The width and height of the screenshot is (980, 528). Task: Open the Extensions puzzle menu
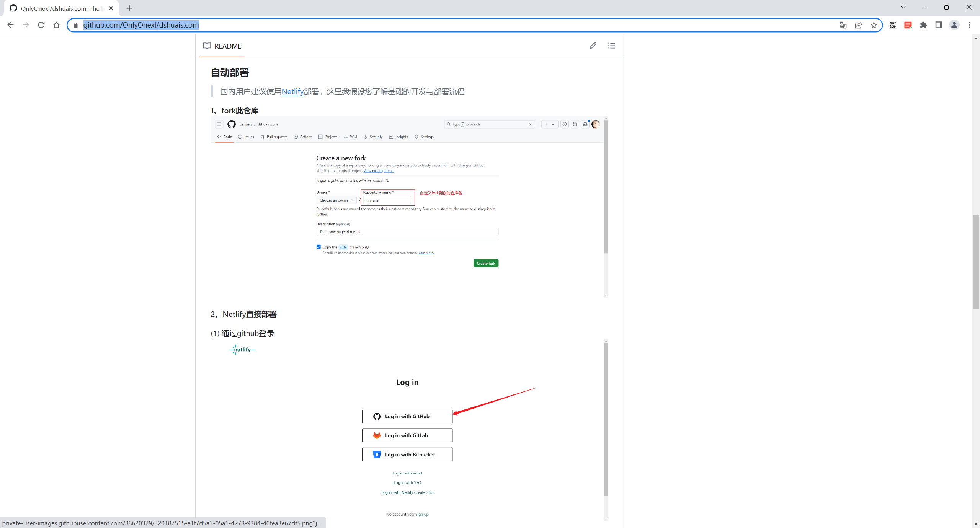click(923, 25)
